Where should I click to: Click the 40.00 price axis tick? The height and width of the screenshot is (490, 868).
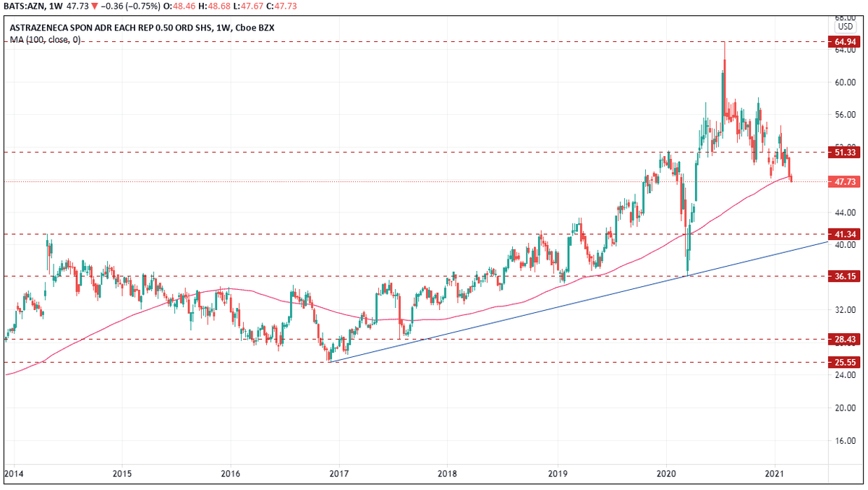(846, 245)
